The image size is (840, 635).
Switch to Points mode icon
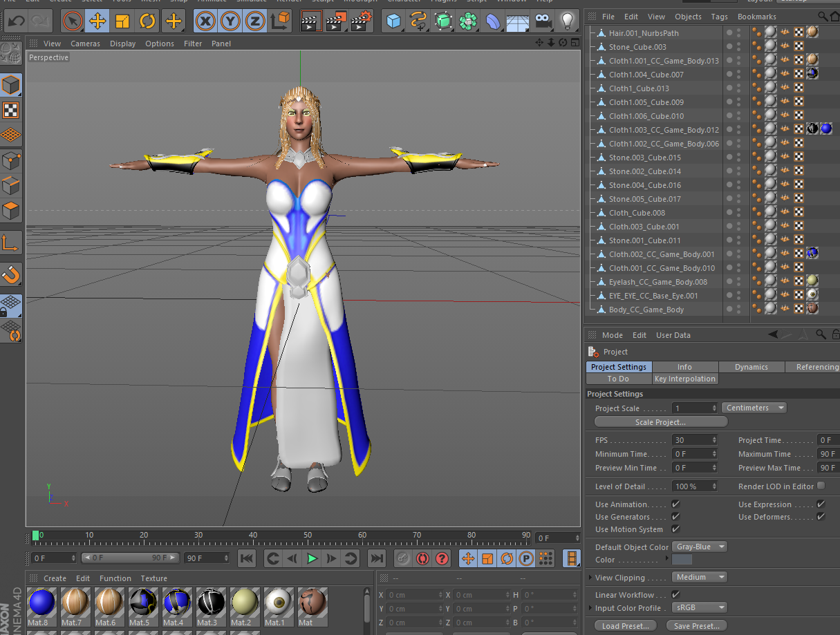[11, 161]
